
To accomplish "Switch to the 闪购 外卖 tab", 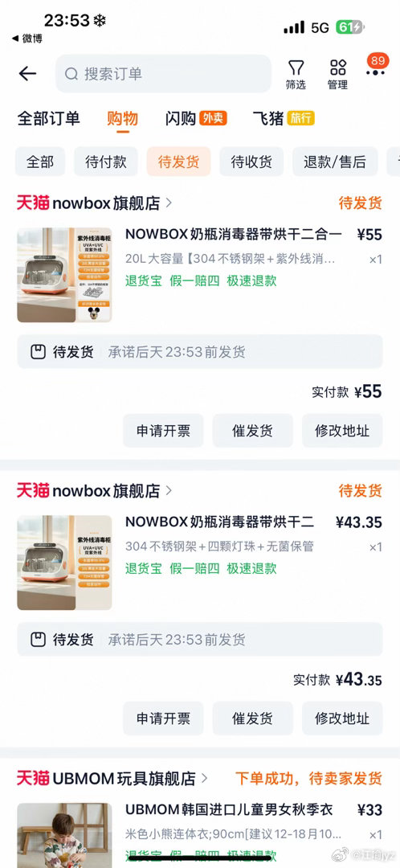I will tap(196, 118).
